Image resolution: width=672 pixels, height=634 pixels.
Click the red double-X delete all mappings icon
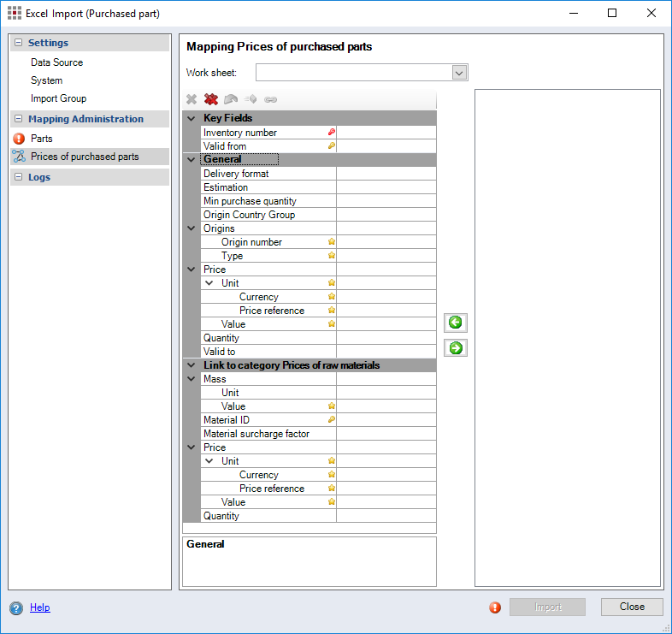click(211, 100)
